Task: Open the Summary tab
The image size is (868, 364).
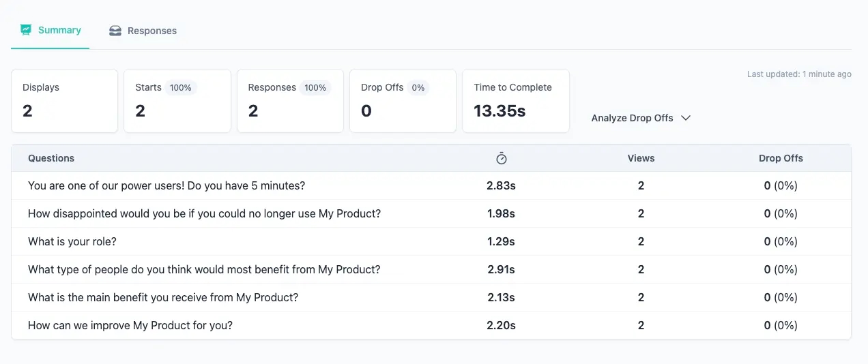Action: tap(50, 30)
